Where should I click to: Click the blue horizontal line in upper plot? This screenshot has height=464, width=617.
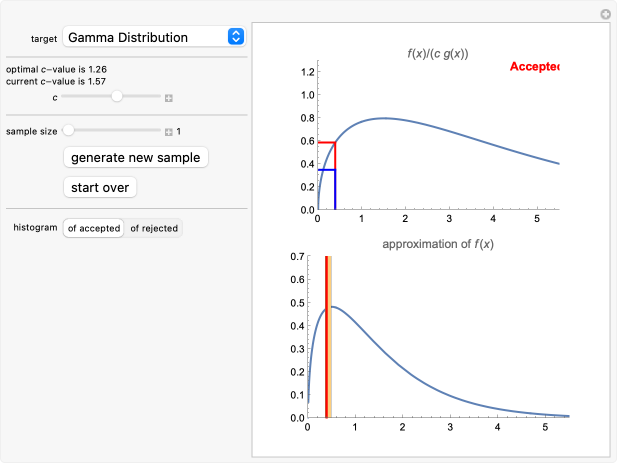pyautogui.click(x=326, y=170)
